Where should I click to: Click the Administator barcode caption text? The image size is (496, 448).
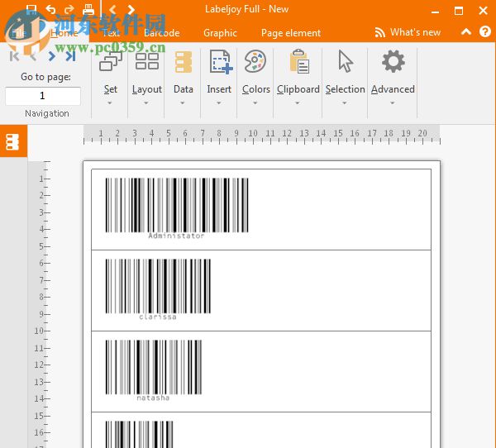click(x=176, y=236)
